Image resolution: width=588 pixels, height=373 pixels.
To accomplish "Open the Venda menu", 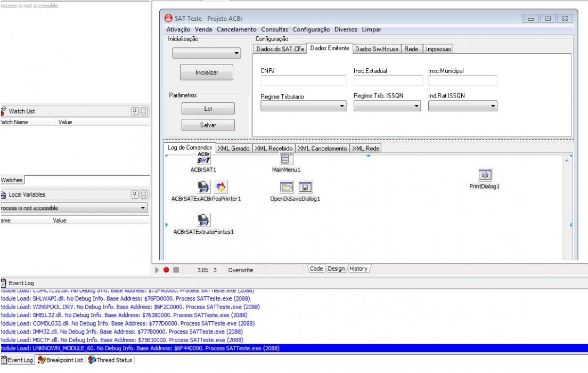I will tap(203, 29).
